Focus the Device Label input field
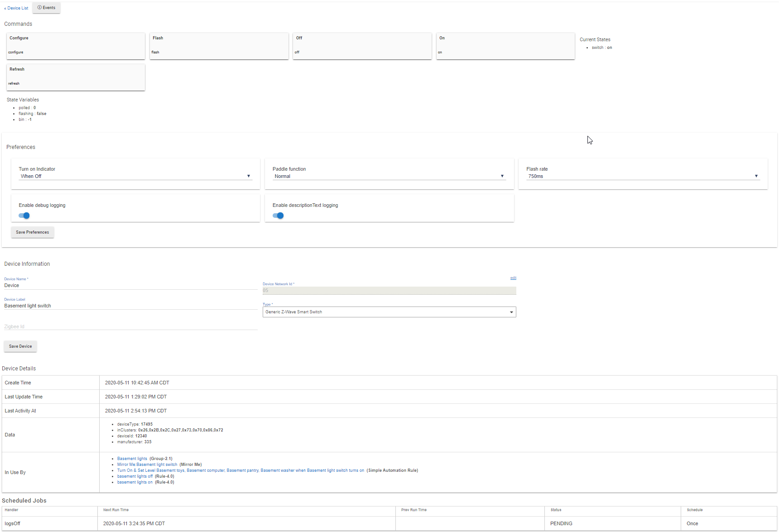 (131, 306)
